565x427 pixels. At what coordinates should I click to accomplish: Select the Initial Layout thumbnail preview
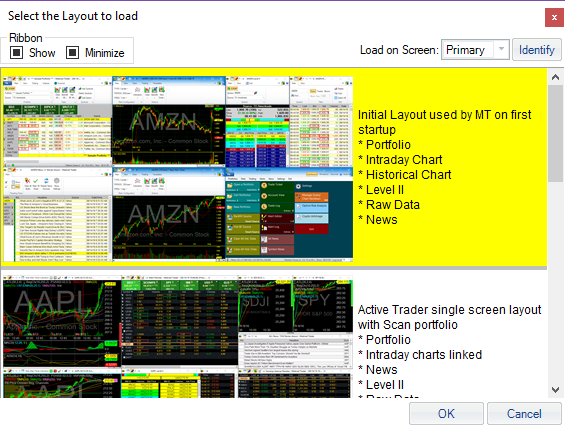pos(178,169)
